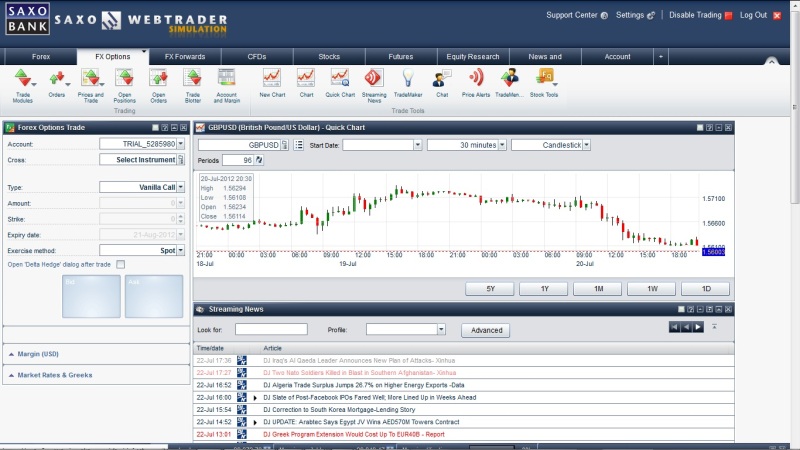Screen dimensions: 800x450
Task: Expand the 22-Jul 14:52 news article arrow
Action: (255, 422)
